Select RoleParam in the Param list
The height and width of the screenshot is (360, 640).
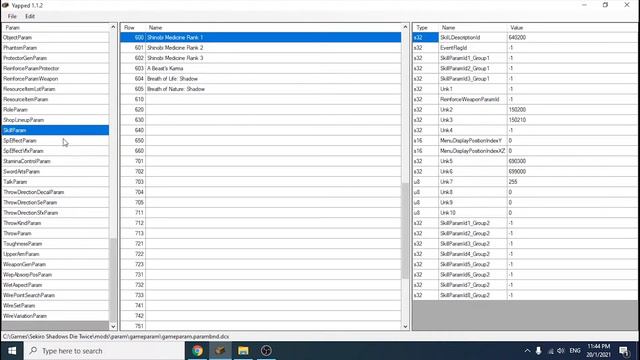tap(55, 109)
